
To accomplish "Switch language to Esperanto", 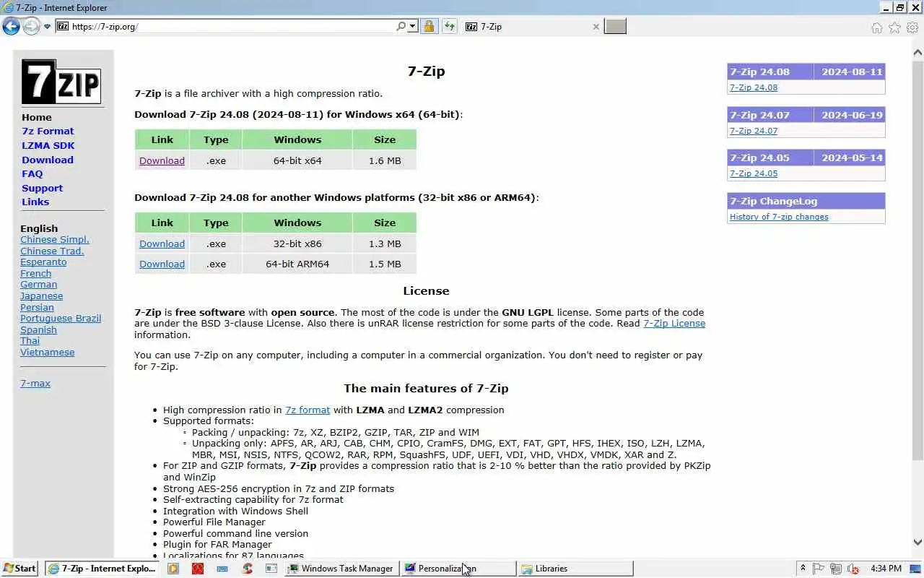I will pyautogui.click(x=43, y=262).
